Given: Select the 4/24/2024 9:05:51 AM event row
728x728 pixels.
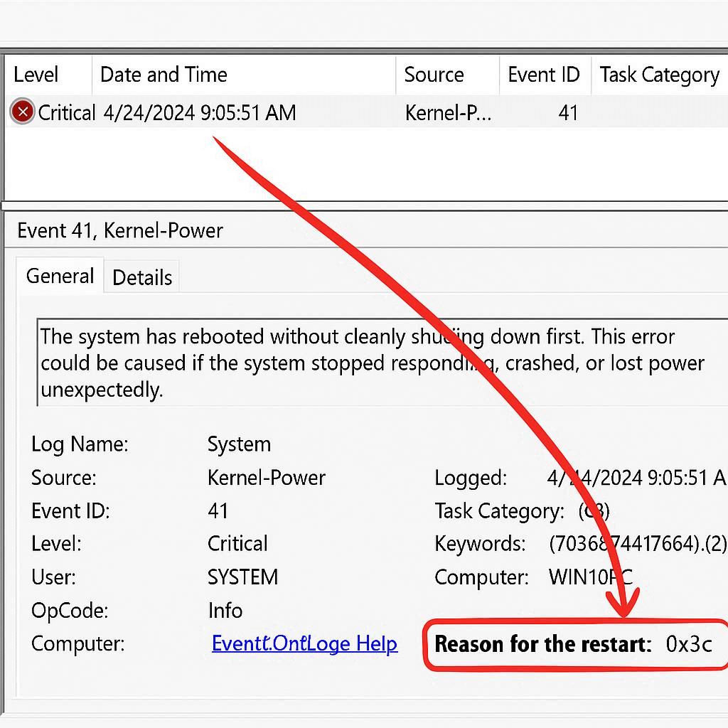Looking at the screenshot, I should pos(199,112).
